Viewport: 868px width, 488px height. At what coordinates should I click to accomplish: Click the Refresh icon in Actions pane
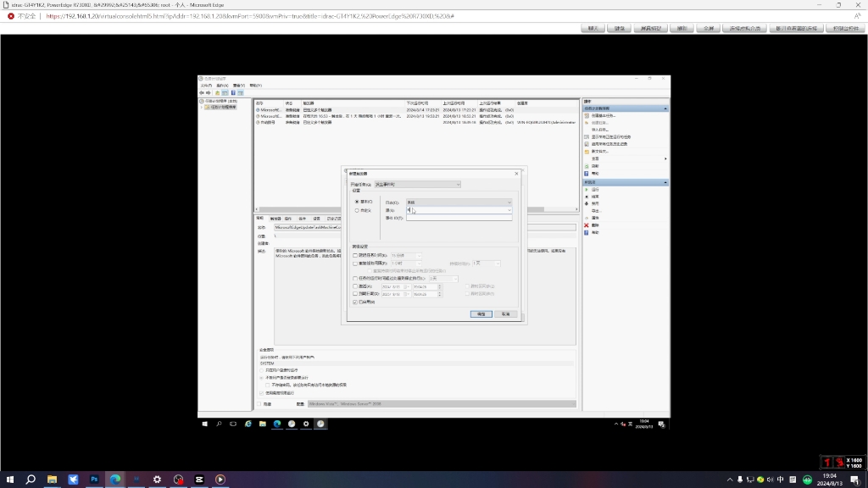(x=587, y=166)
